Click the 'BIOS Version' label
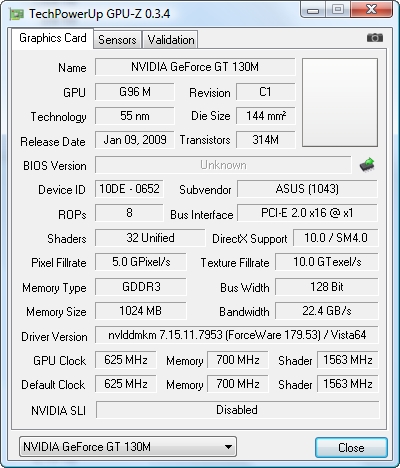This screenshot has height=468, width=400. pos(55,166)
